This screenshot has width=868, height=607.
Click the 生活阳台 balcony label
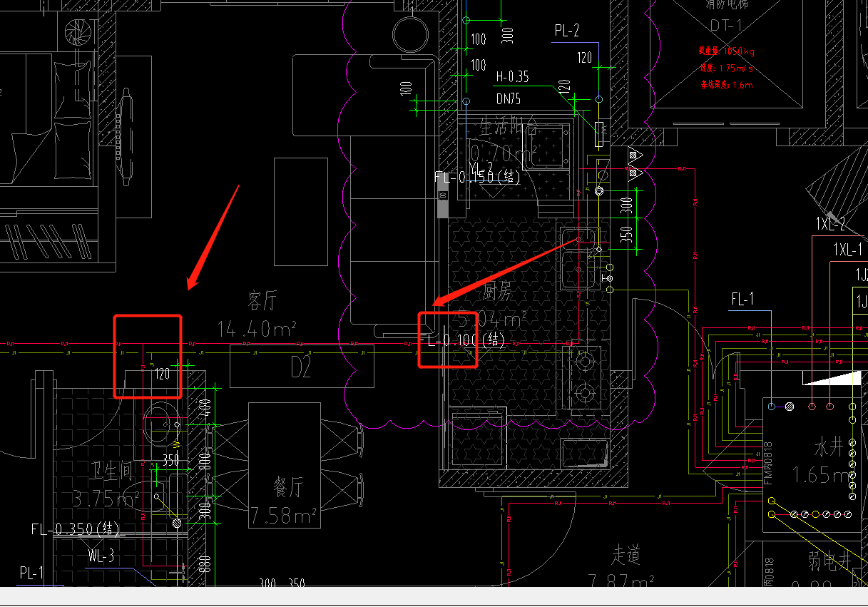[509, 128]
